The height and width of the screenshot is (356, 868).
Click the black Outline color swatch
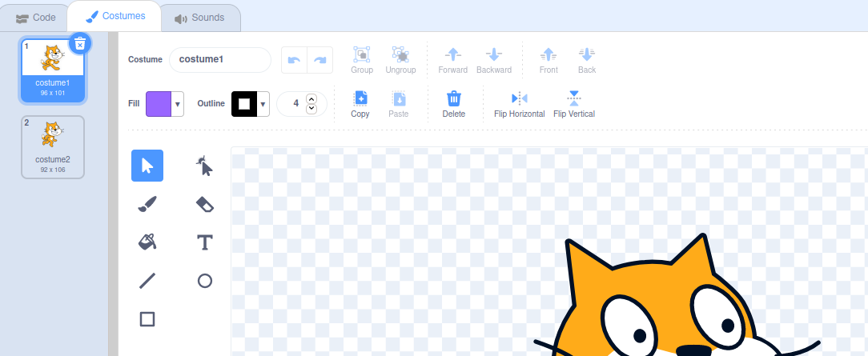244,104
